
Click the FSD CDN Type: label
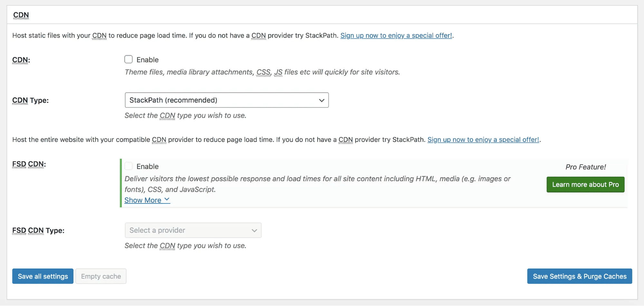coord(38,231)
